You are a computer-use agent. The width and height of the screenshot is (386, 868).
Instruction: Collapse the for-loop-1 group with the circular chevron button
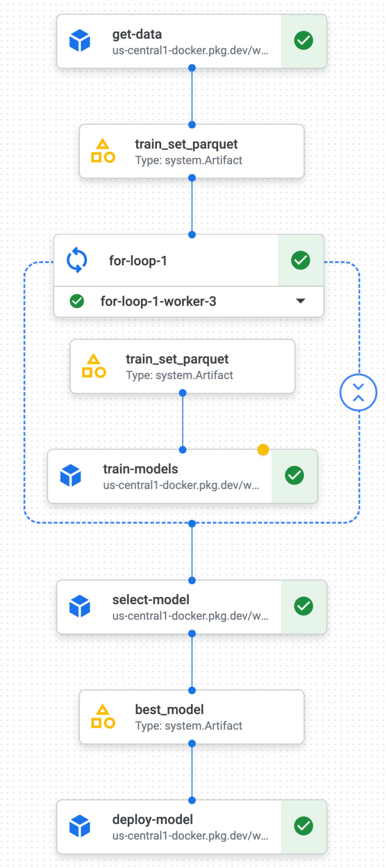(358, 393)
